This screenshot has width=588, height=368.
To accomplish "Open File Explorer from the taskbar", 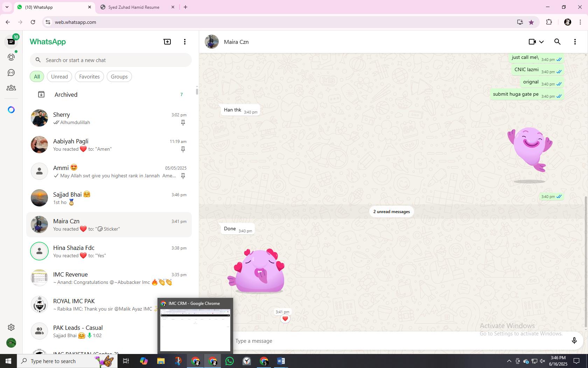I will 161,361.
